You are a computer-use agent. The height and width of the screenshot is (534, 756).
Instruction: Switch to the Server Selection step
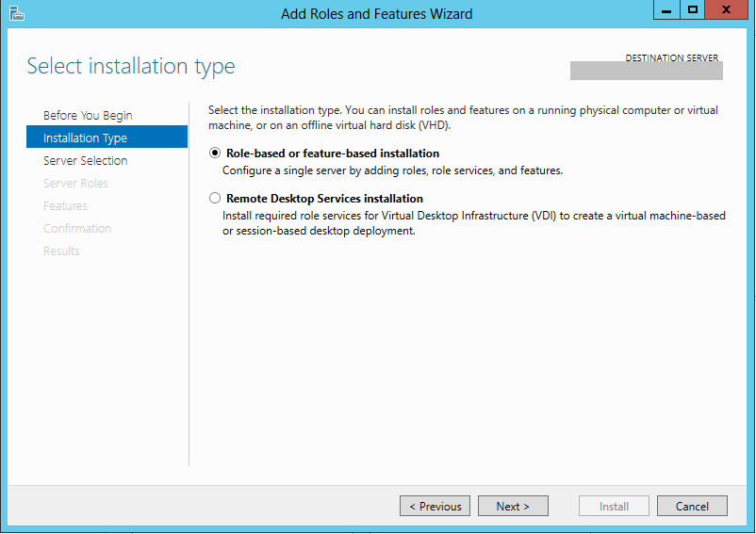pos(85,161)
